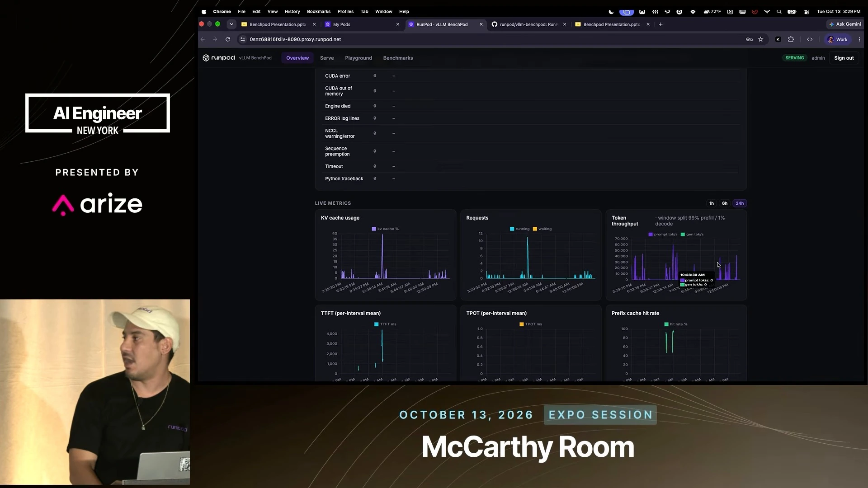Bookmark this page with the star icon
This screenshot has width=868, height=488.
coord(761,39)
